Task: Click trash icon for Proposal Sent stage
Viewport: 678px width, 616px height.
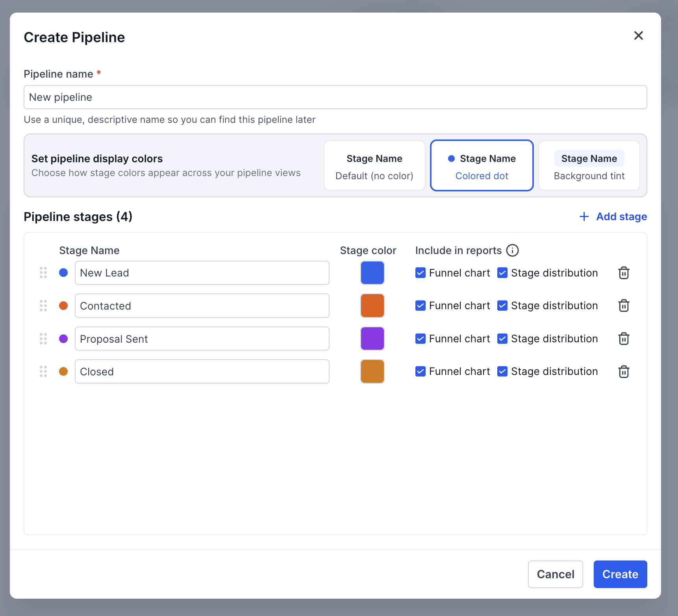Action: 624,339
